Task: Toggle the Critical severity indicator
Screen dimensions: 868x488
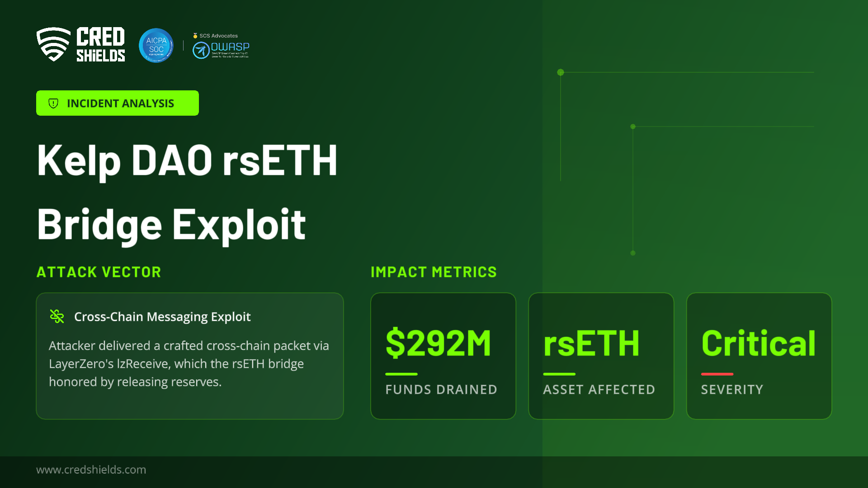Action: [x=759, y=356]
